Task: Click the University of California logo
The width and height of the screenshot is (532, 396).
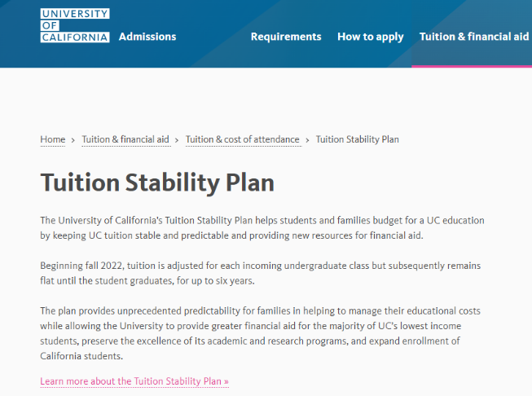Action: pos(75,26)
